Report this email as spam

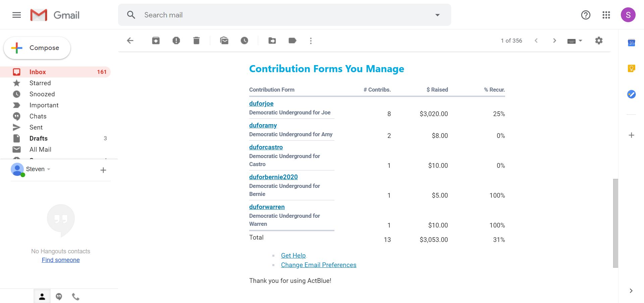click(x=176, y=41)
